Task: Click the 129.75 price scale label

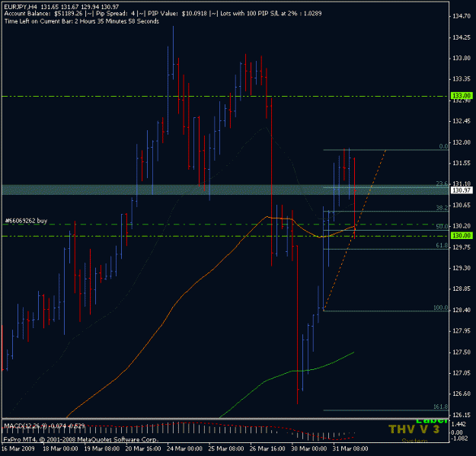Action: pos(462,247)
